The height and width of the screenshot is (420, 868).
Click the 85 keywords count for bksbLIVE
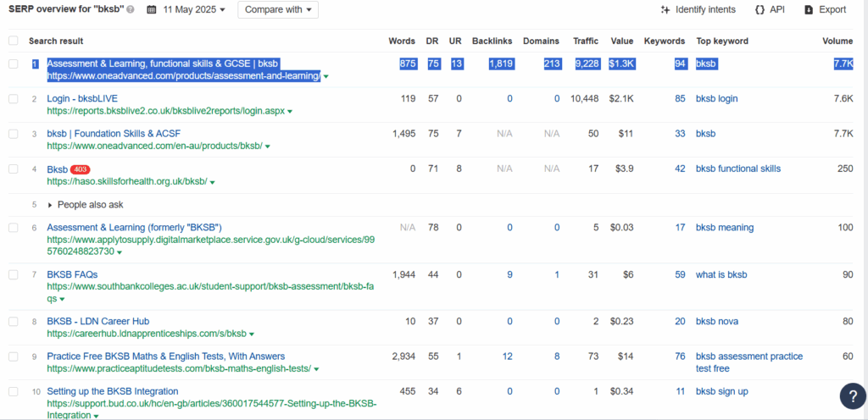[x=680, y=99]
